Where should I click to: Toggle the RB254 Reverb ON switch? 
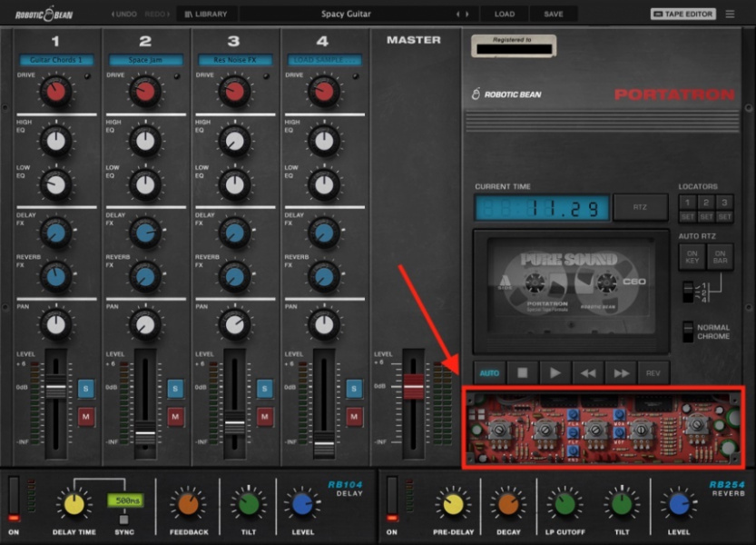392,500
